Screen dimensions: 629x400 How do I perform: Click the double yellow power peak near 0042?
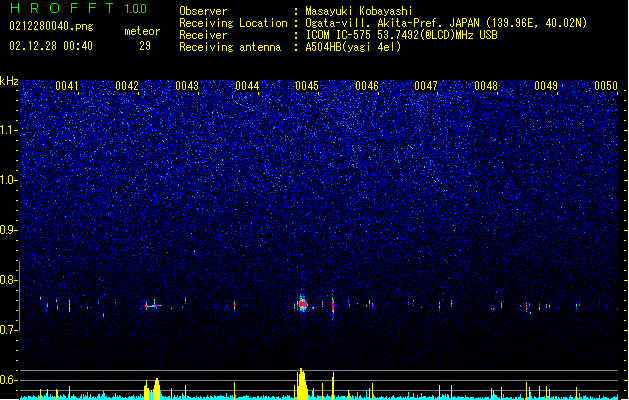click(x=152, y=389)
